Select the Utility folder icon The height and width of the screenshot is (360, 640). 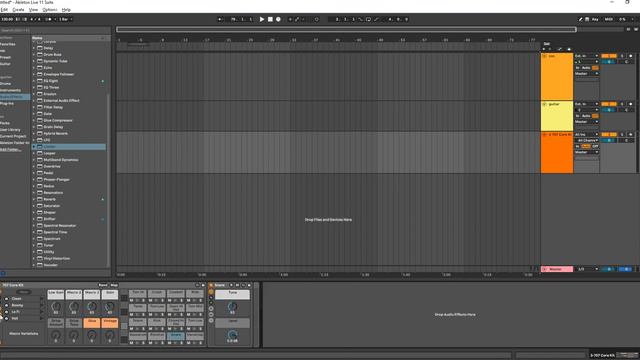(x=40, y=252)
